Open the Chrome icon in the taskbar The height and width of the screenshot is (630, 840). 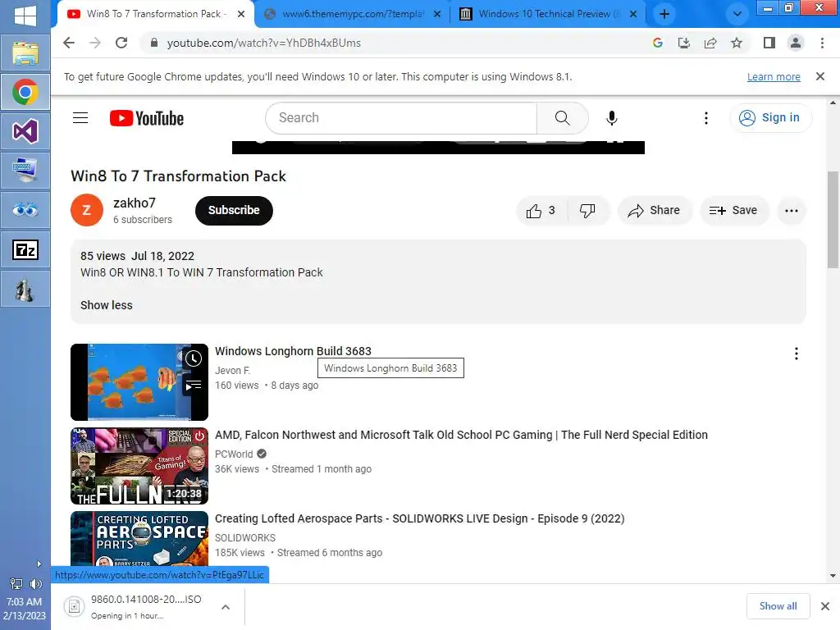coord(25,92)
